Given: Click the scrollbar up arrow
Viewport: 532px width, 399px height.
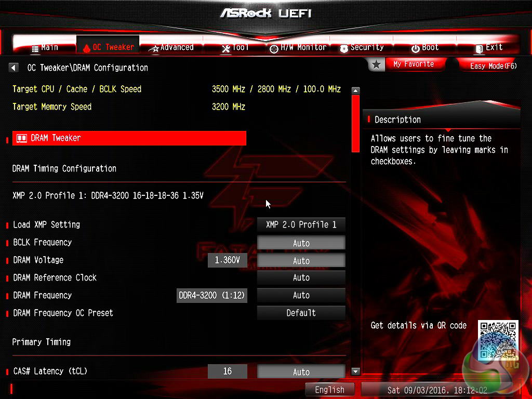Looking at the screenshot, I should pyautogui.click(x=355, y=91).
